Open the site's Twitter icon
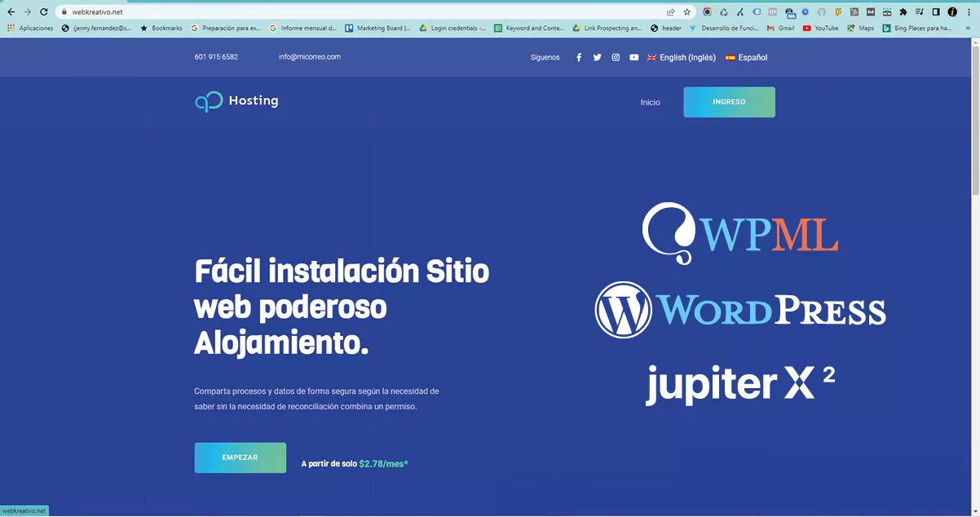Screen dimensions: 980x517 [598, 57]
